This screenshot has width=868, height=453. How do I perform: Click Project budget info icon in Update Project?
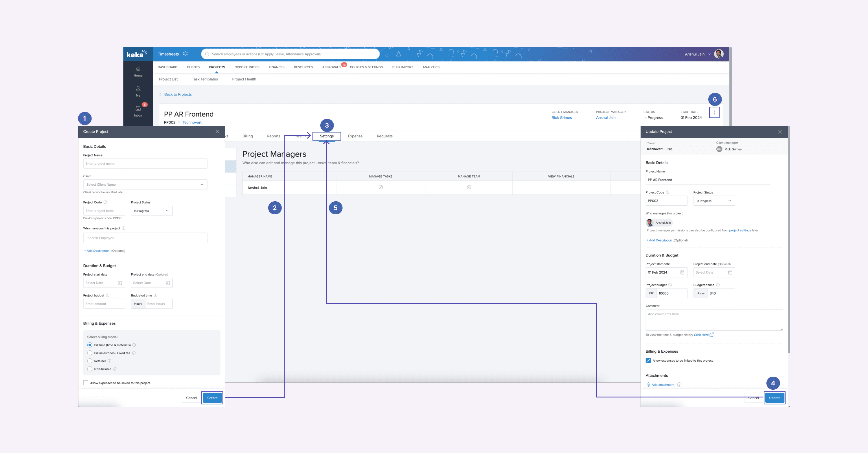click(670, 285)
